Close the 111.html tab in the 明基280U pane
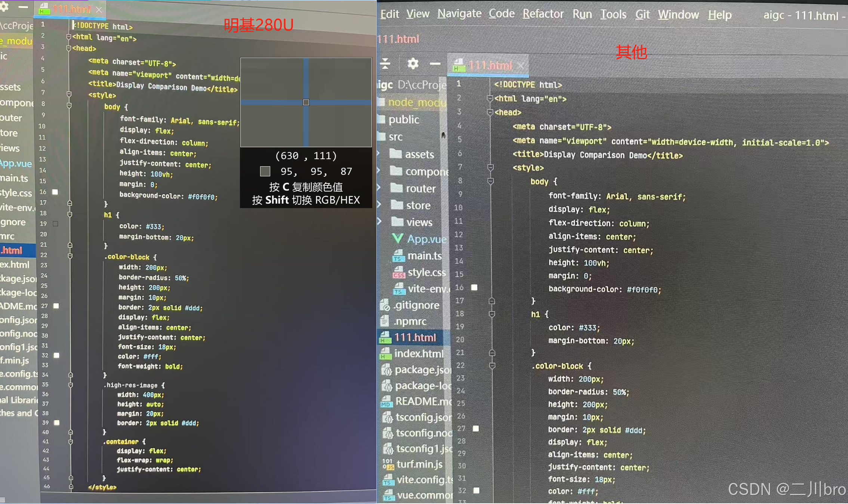This screenshot has width=848, height=504. (x=99, y=10)
